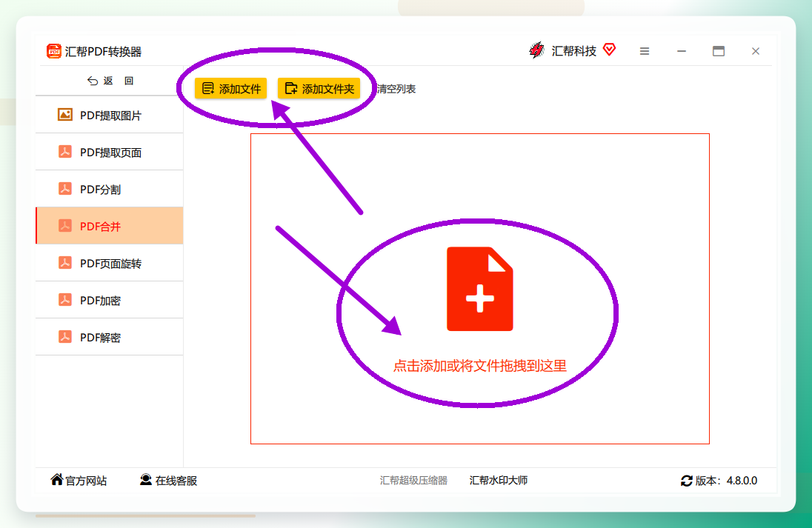Click the red heart diamond VIP icon

[x=610, y=50]
